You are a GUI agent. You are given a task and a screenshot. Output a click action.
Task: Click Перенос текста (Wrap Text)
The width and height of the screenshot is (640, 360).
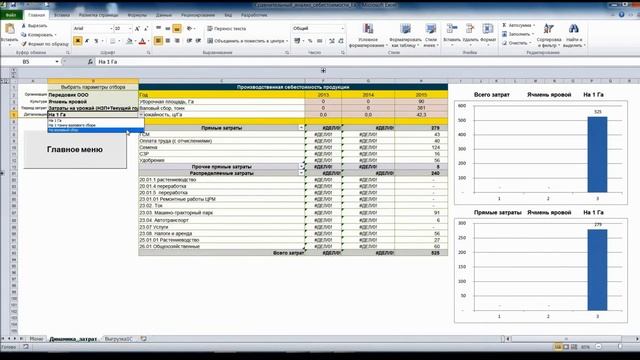click(x=226, y=29)
